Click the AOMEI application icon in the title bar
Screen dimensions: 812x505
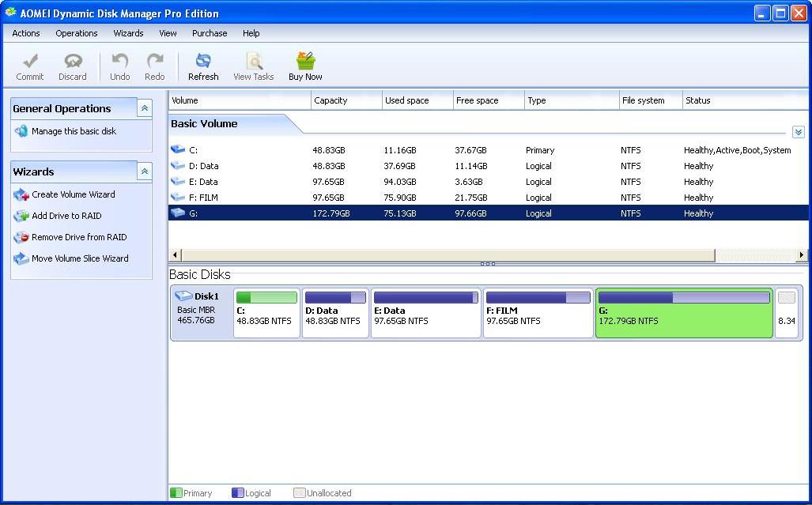pos(10,13)
